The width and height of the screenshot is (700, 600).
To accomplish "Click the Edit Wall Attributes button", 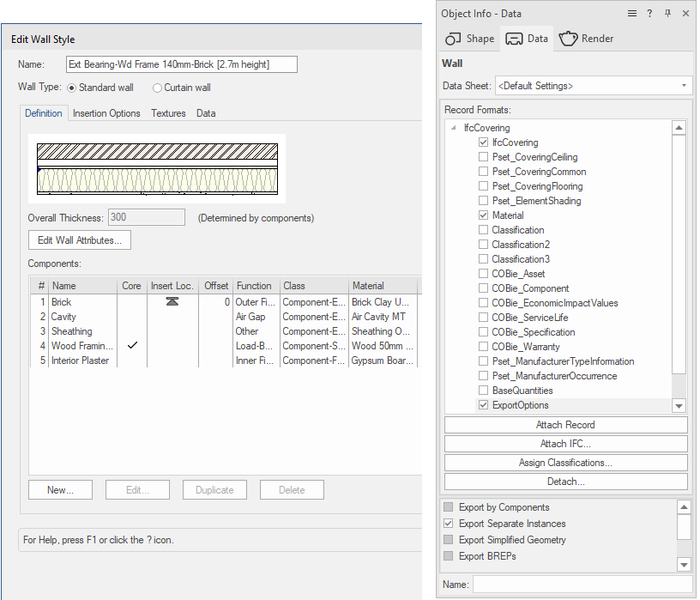I will click(x=79, y=240).
